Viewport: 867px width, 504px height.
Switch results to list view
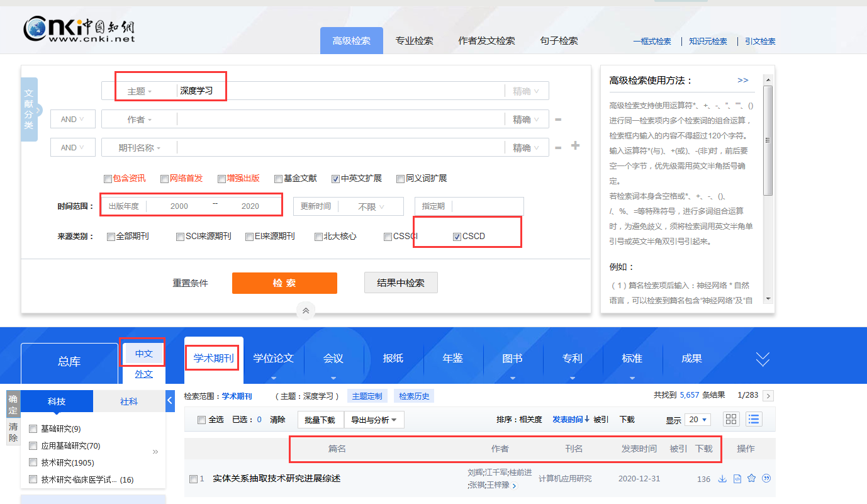[x=753, y=419]
